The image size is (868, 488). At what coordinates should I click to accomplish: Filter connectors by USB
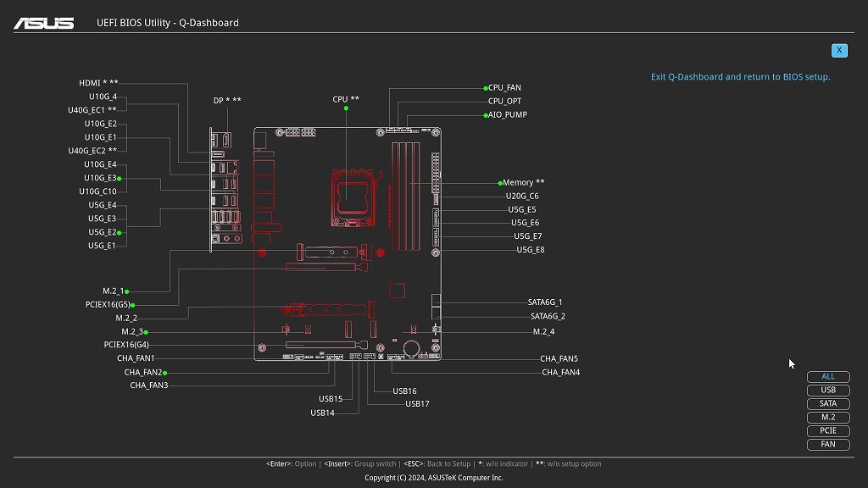click(x=828, y=391)
